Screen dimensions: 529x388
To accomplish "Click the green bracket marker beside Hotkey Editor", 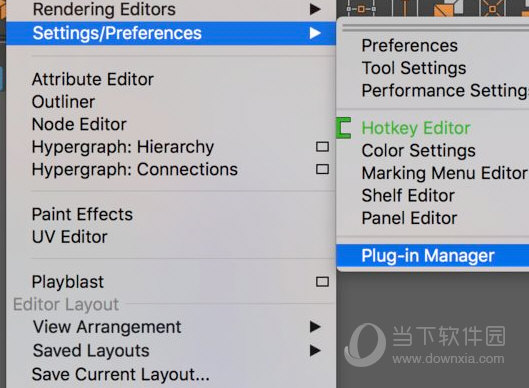I will (x=344, y=128).
